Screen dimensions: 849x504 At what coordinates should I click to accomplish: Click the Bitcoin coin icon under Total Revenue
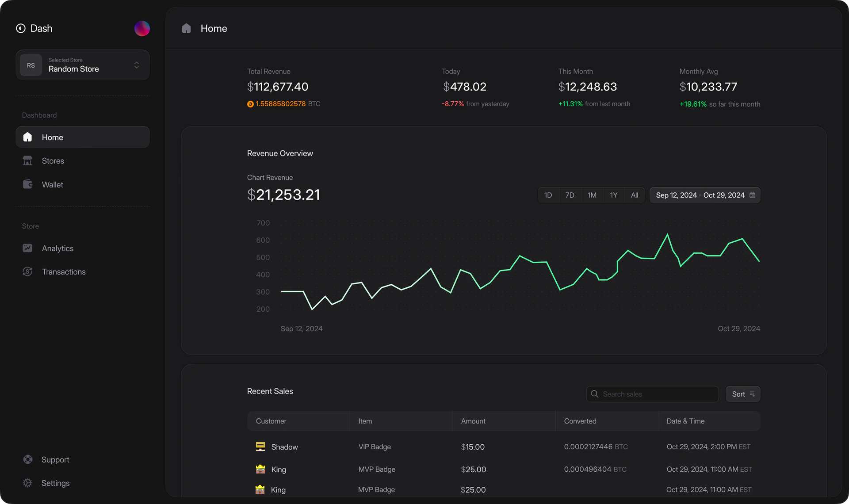(x=250, y=104)
